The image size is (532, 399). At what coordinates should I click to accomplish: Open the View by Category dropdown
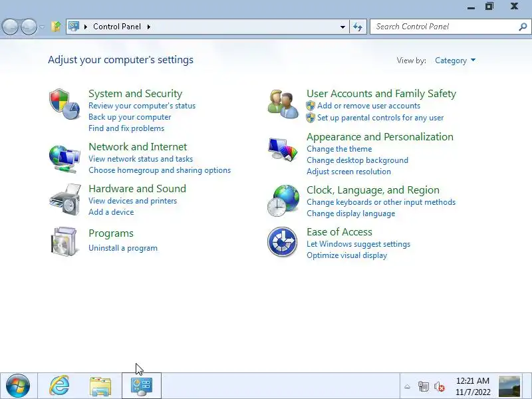click(x=456, y=61)
